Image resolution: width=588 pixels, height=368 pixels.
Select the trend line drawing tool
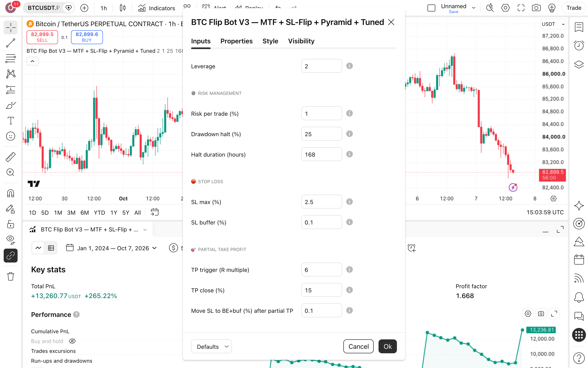coord(10,43)
